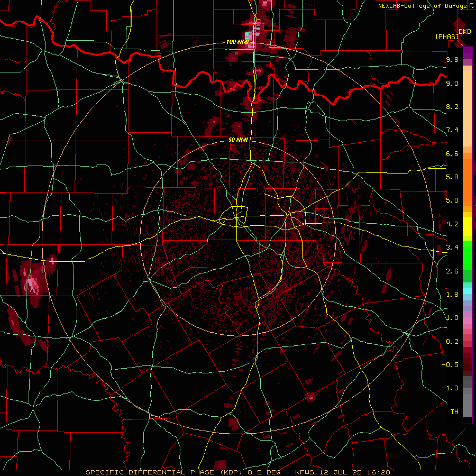Screen dimensions: 476x476
Task: Click the 1.8 scale value
Action: (x=452, y=295)
